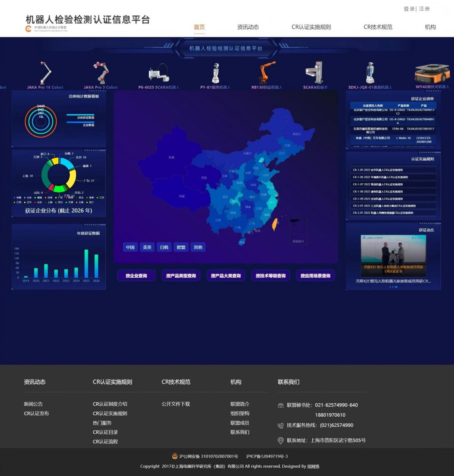Click the police badge icon near 沪公网安备
454x476 pixels.
click(x=175, y=456)
